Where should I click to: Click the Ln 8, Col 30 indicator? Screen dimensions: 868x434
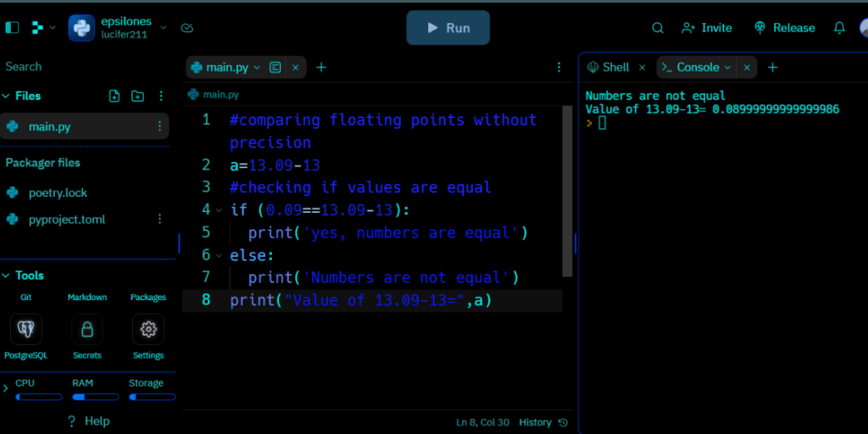[482, 422]
